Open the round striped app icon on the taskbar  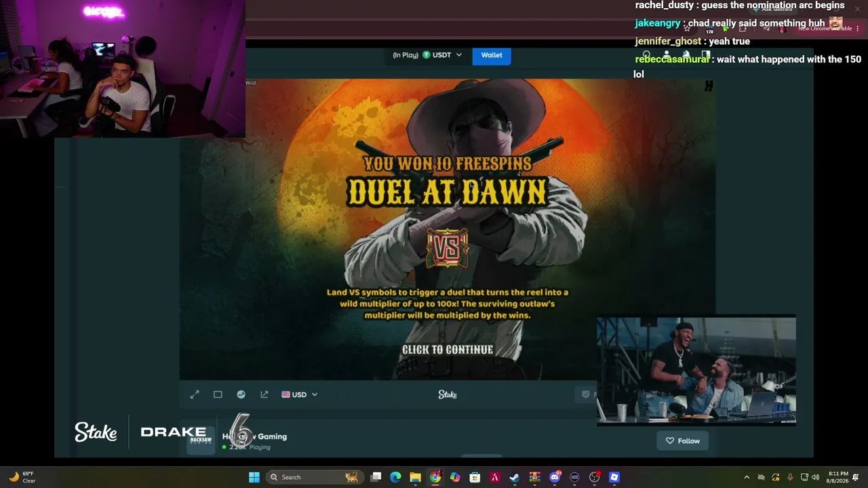[574, 477]
